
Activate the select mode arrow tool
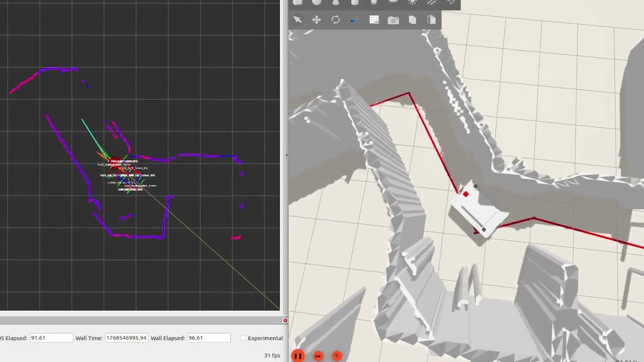(x=297, y=20)
